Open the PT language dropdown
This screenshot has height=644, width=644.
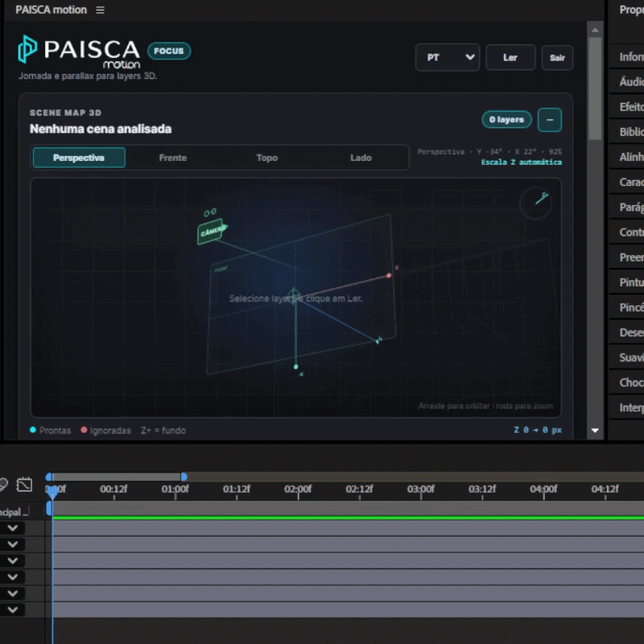448,57
